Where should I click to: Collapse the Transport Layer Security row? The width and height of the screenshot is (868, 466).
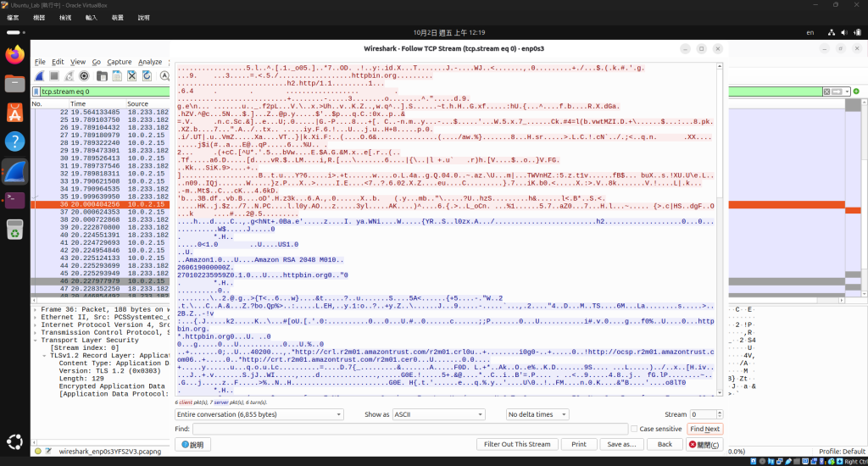tap(36, 341)
